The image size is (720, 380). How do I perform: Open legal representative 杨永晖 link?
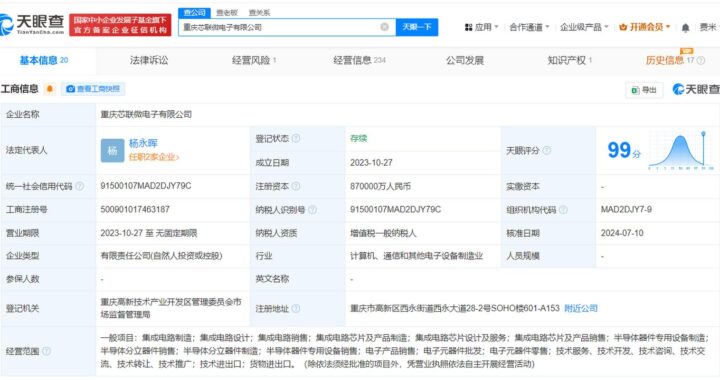coord(143,143)
